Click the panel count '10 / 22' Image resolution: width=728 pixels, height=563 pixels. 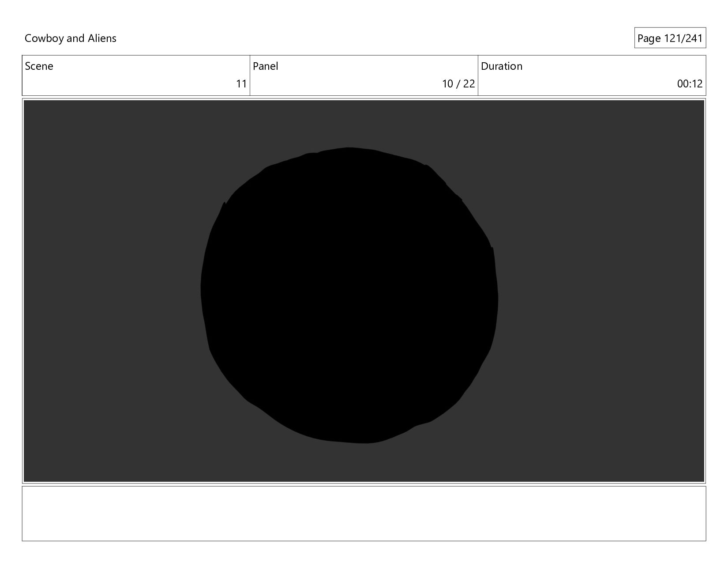coord(458,84)
